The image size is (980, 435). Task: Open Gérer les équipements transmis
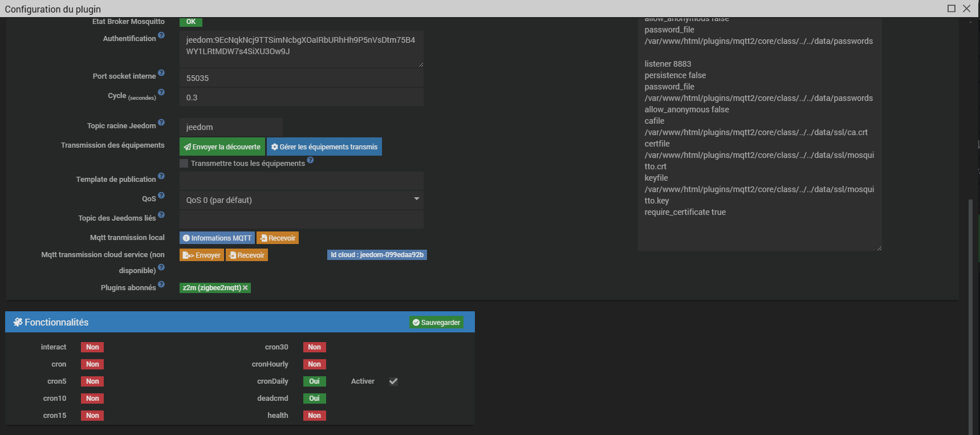[324, 147]
